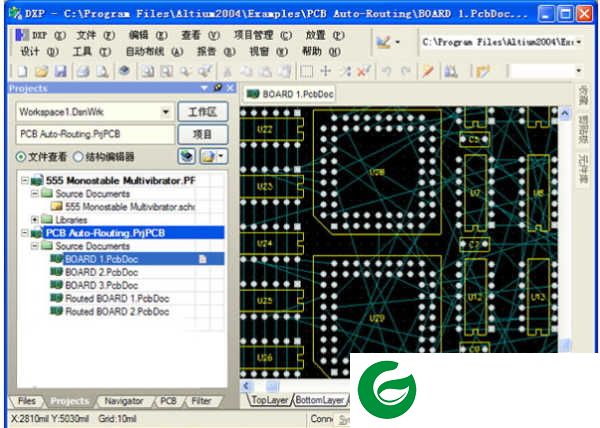Switch to the PCB panel tab
The image size is (600, 428).
point(168,401)
